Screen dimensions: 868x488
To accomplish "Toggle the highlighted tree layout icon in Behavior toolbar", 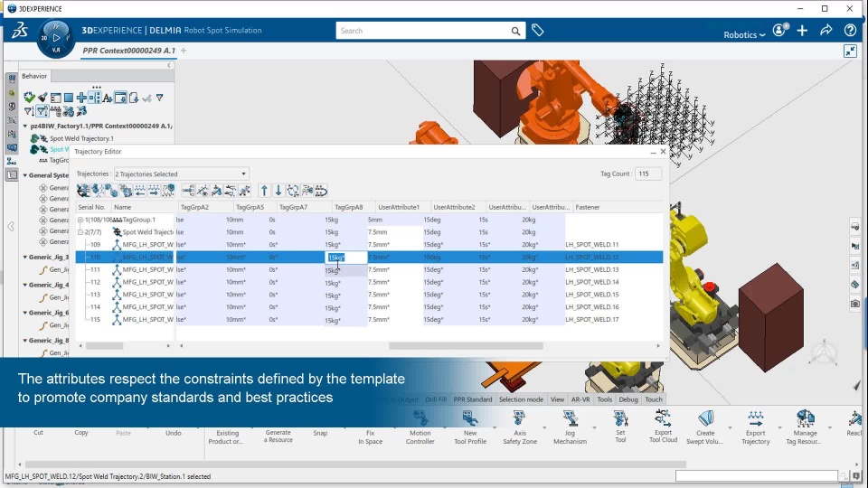I will pos(95,98).
